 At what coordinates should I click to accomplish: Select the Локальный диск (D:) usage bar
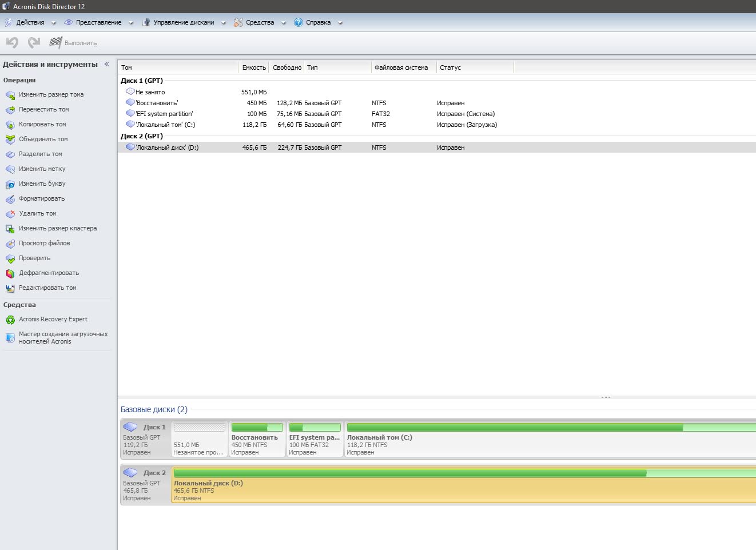point(464,473)
